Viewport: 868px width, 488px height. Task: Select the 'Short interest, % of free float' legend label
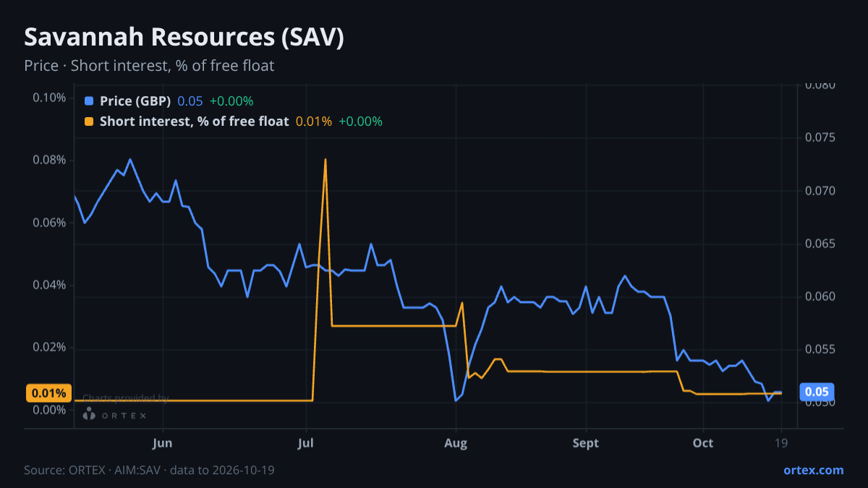coord(194,121)
